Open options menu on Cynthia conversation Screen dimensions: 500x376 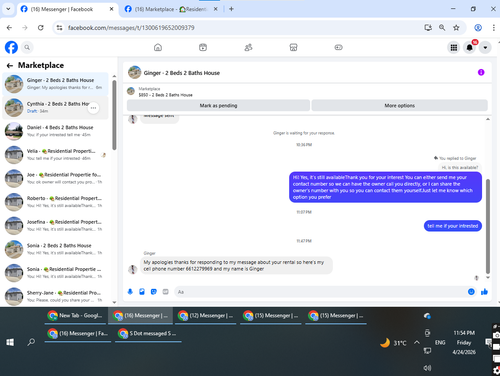[x=94, y=108]
